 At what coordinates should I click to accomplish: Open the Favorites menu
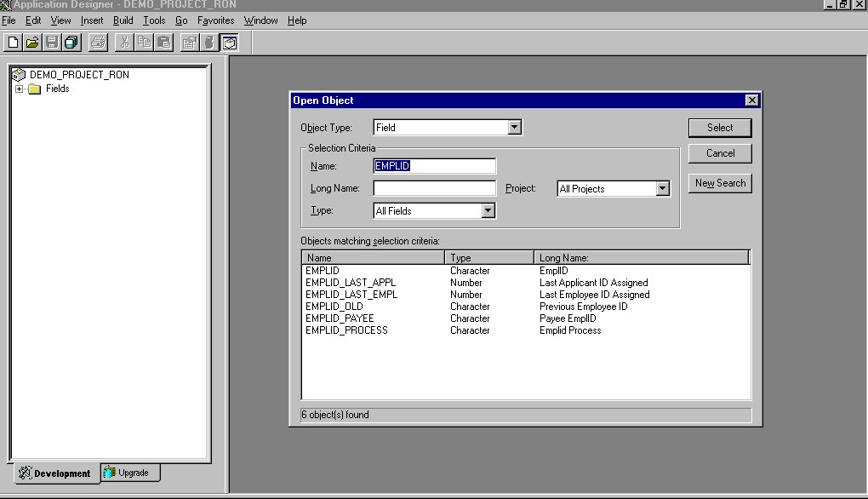(x=215, y=20)
